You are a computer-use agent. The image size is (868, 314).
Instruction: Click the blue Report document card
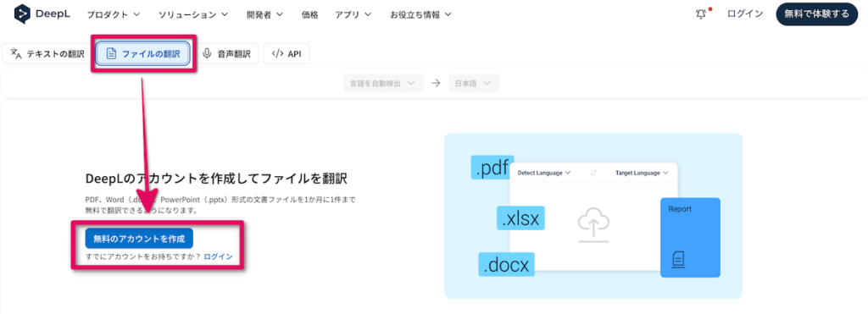[690, 238]
